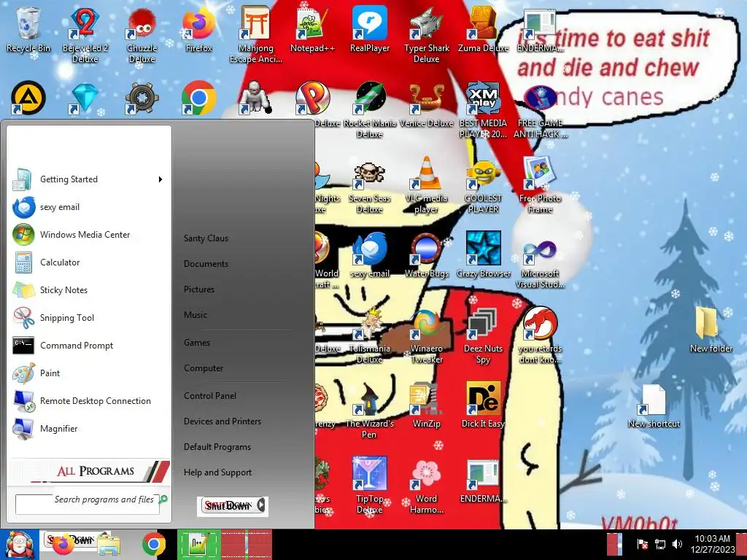Open The Wizard's Pen shortcut
The width and height of the screenshot is (747, 560).
click(x=370, y=411)
